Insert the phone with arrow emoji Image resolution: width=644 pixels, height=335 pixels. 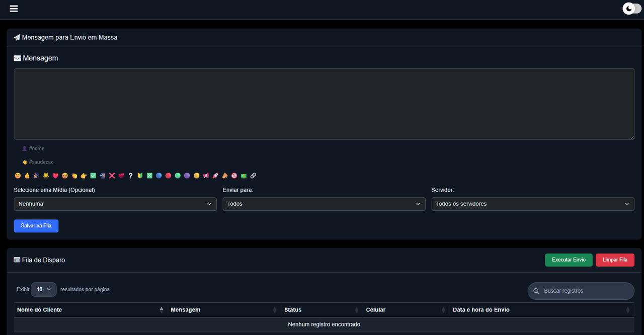point(102,176)
